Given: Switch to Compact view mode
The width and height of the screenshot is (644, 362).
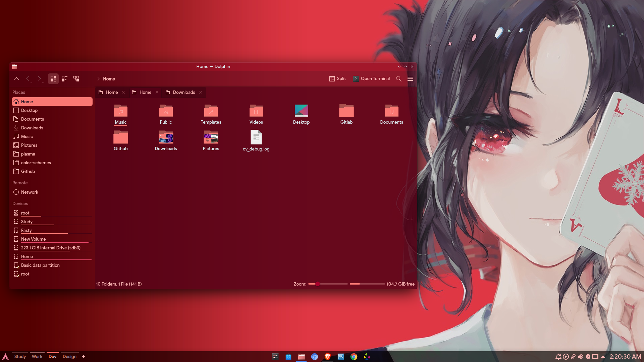Looking at the screenshot, I should (x=65, y=79).
